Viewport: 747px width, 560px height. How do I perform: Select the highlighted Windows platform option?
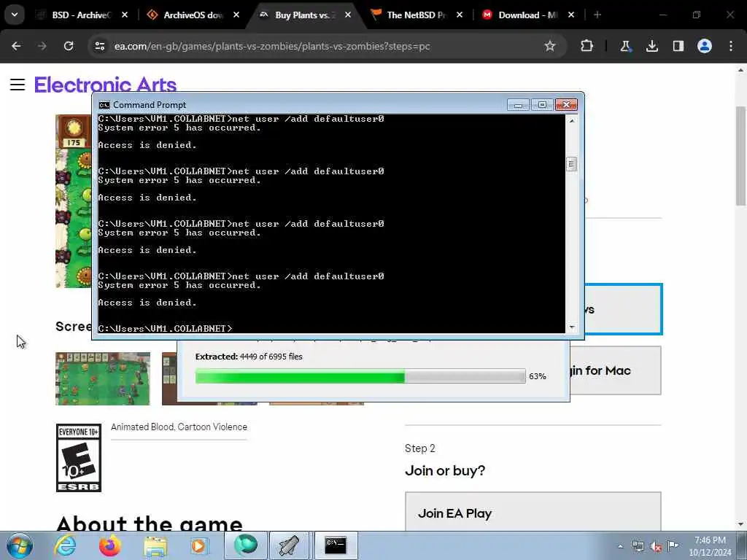(x=623, y=309)
